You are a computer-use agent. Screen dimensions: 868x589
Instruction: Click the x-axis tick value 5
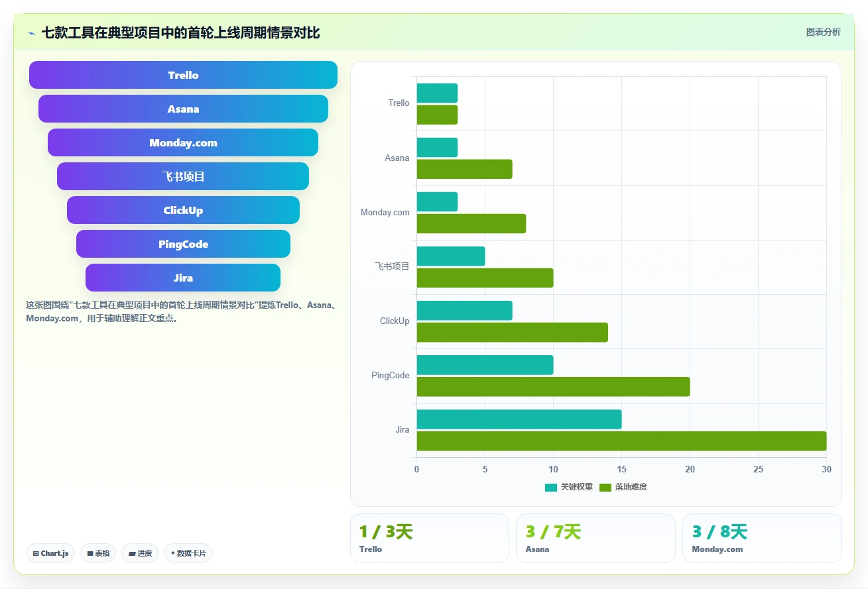(x=485, y=469)
